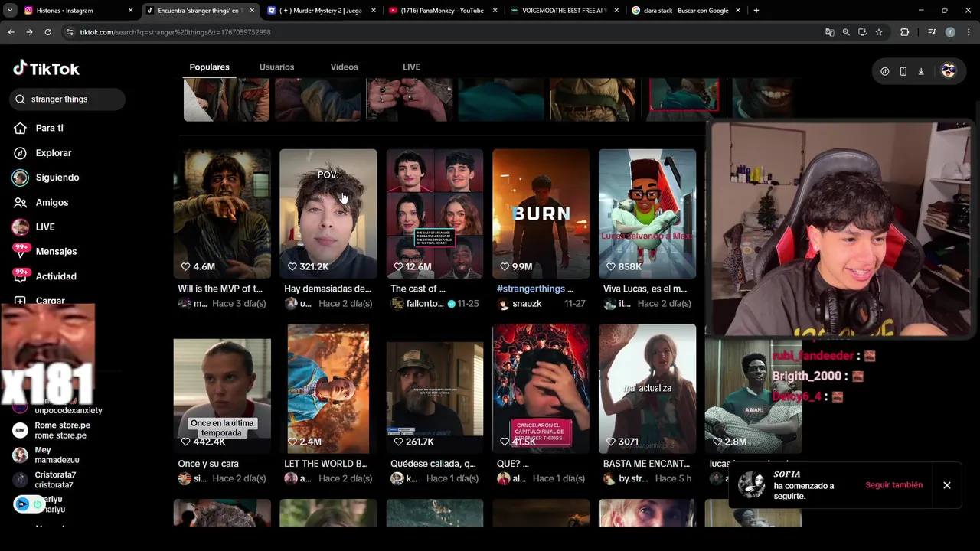Open the profile avatar with sunglasses

click(x=949, y=71)
